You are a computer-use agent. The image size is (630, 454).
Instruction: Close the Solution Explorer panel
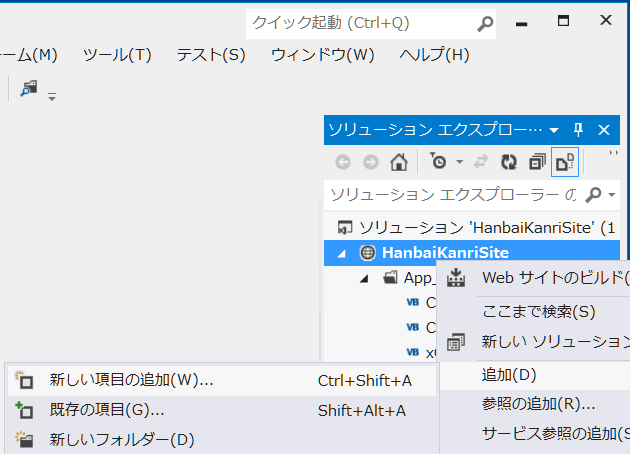tap(604, 130)
